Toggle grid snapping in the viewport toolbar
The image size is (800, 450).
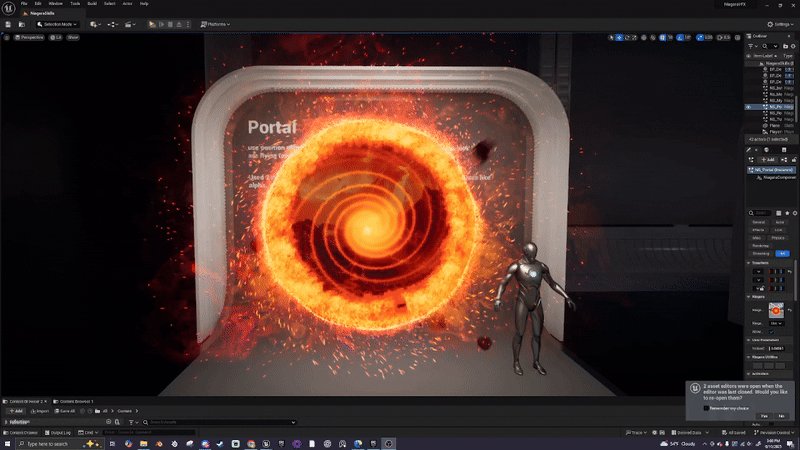click(662, 37)
